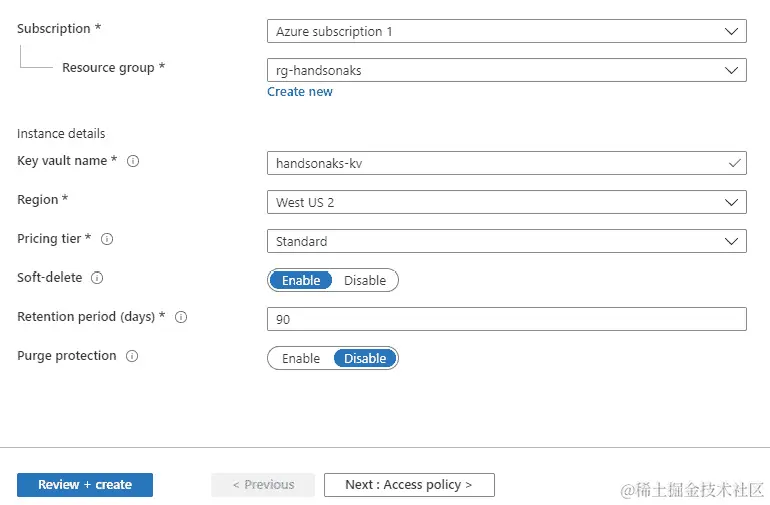
Task: Click the Soft-delete info icon
Action: 97,278
